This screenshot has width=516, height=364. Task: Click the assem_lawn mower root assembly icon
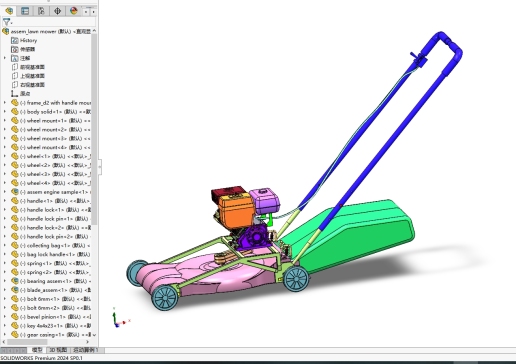6,31
